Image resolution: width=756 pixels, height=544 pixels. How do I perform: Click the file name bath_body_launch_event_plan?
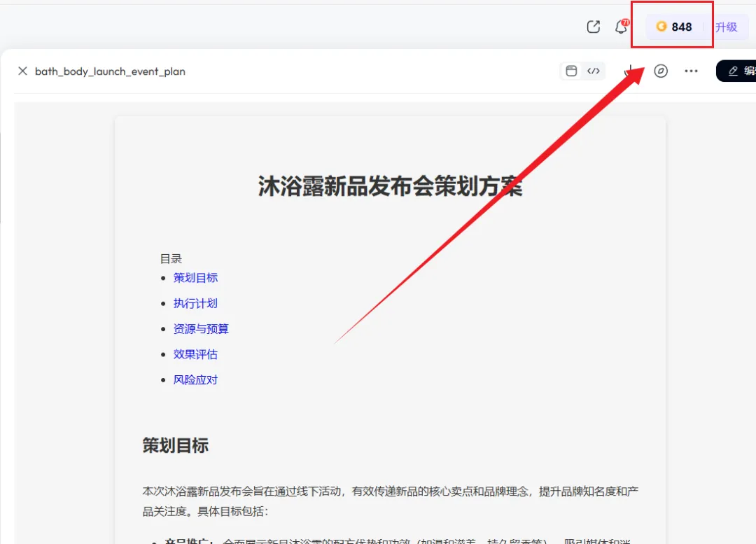110,71
